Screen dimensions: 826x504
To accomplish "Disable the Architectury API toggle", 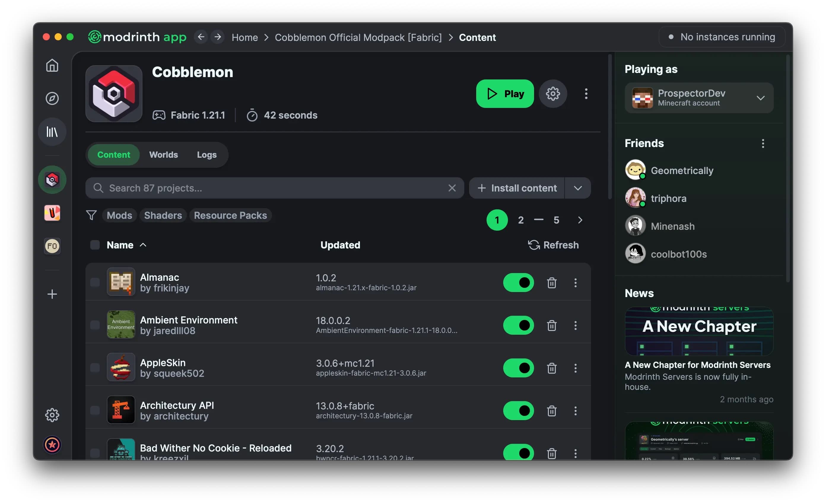I will pyautogui.click(x=519, y=411).
